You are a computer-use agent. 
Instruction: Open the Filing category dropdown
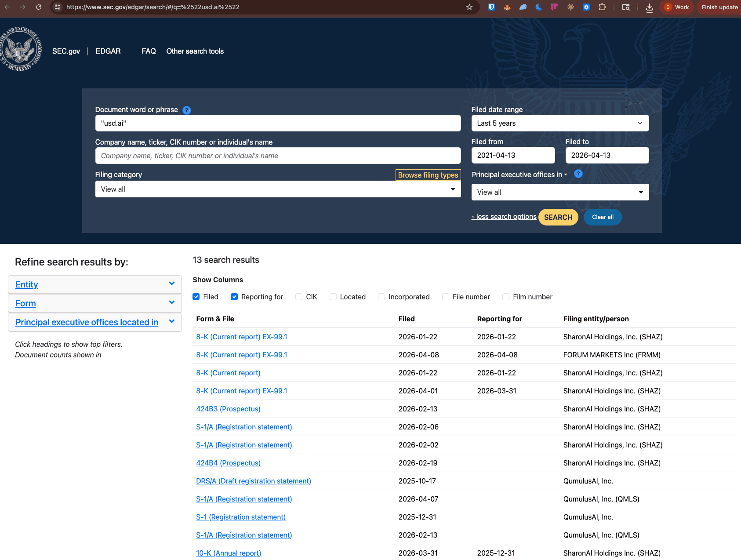tap(278, 189)
